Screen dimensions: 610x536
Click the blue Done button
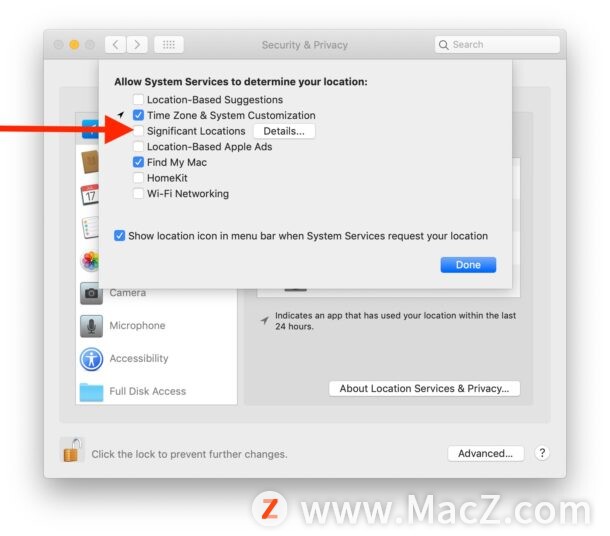click(x=468, y=265)
